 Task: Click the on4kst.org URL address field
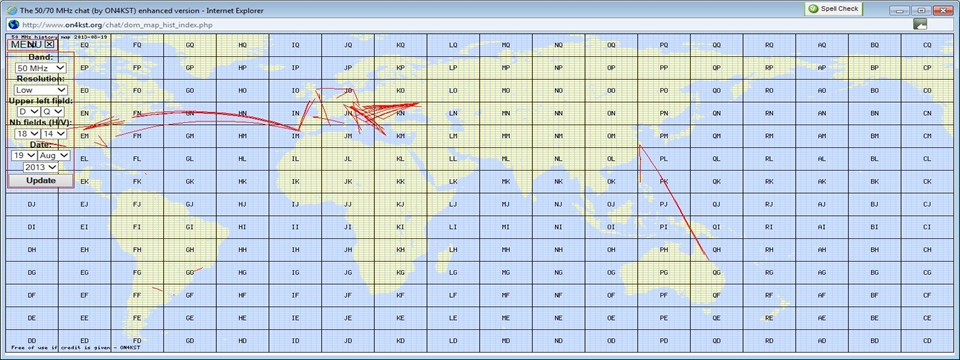(x=459, y=24)
